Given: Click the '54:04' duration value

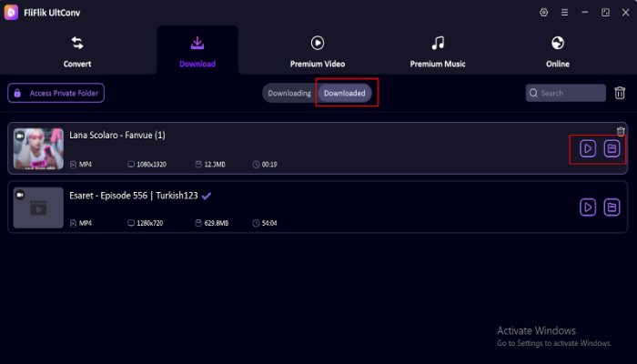Looking at the screenshot, I should coord(269,224).
